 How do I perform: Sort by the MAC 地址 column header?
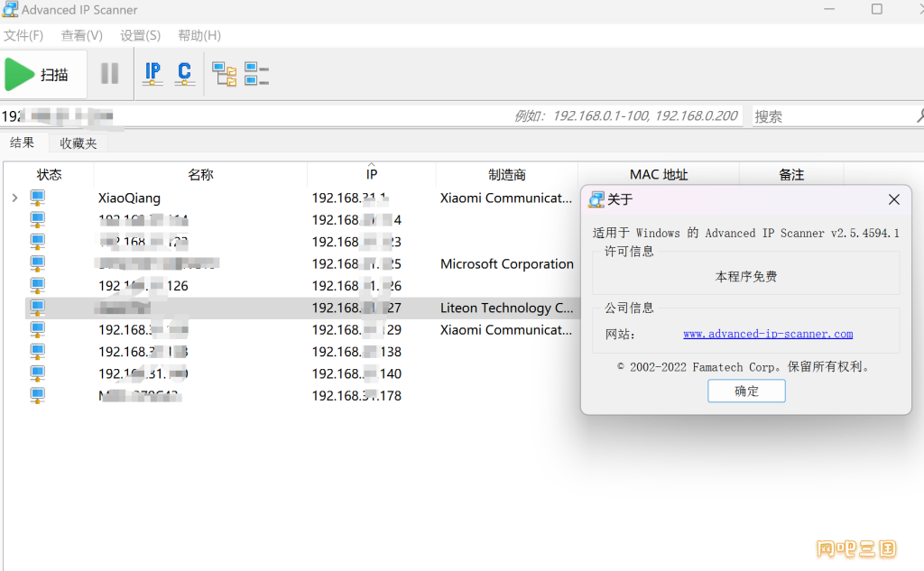(x=659, y=174)
